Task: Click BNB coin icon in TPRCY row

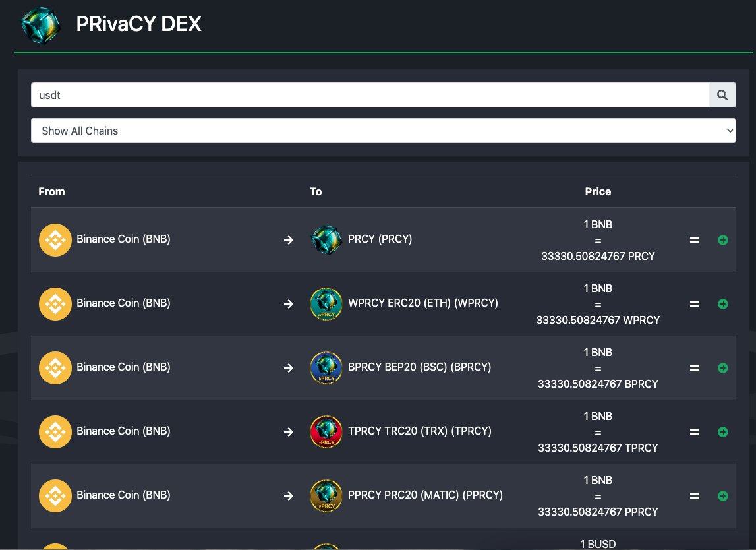Action: coord(55,432)
